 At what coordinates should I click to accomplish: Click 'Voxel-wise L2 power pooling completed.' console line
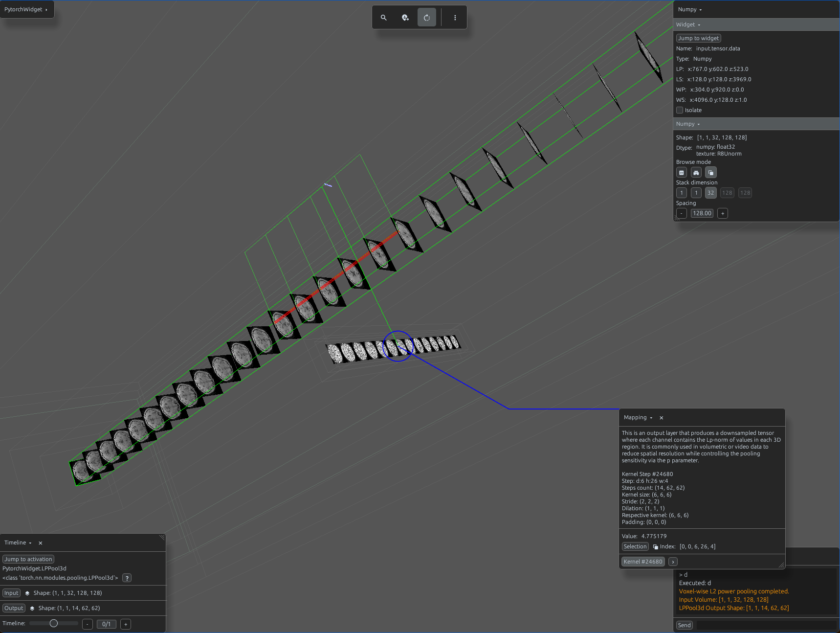pos(734,591)
